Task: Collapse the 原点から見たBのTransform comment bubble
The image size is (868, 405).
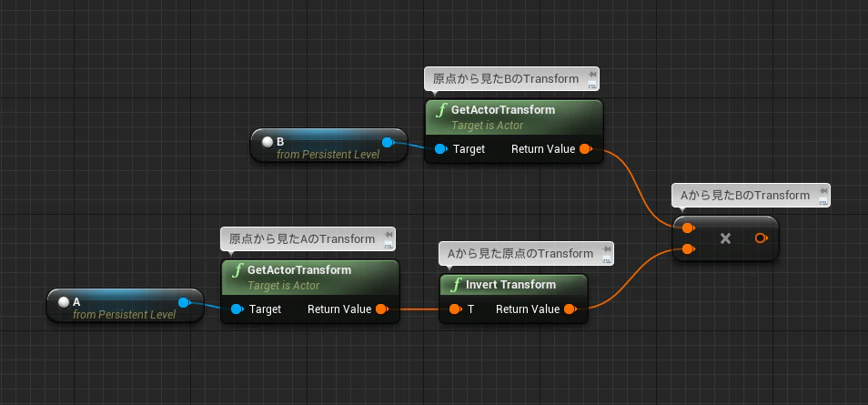Action: [591, 85]
